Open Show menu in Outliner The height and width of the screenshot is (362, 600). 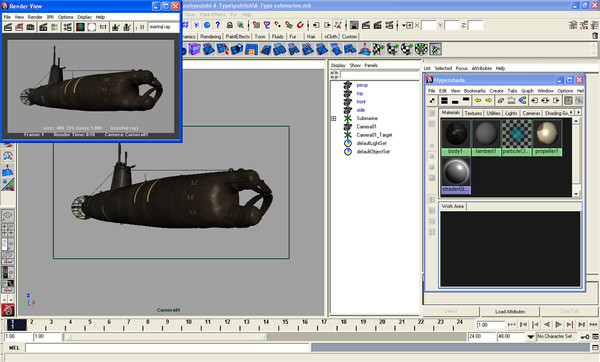click(x=355, y=65)
